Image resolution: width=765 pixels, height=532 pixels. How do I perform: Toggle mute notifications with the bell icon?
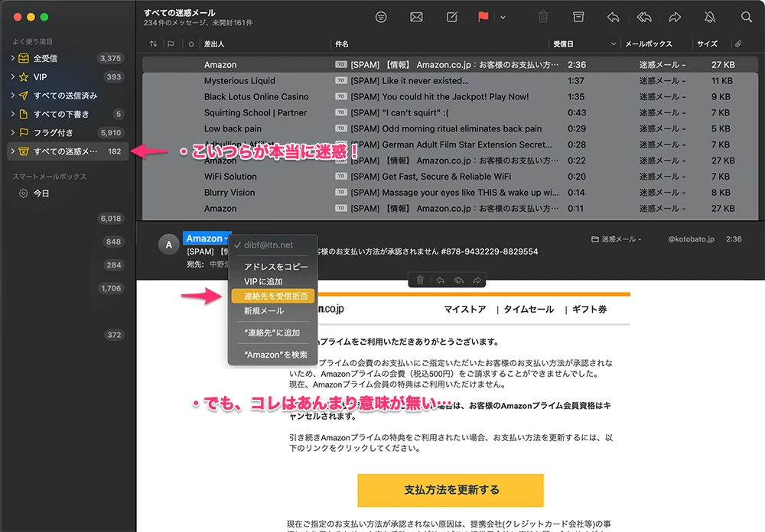pos(711,17)
